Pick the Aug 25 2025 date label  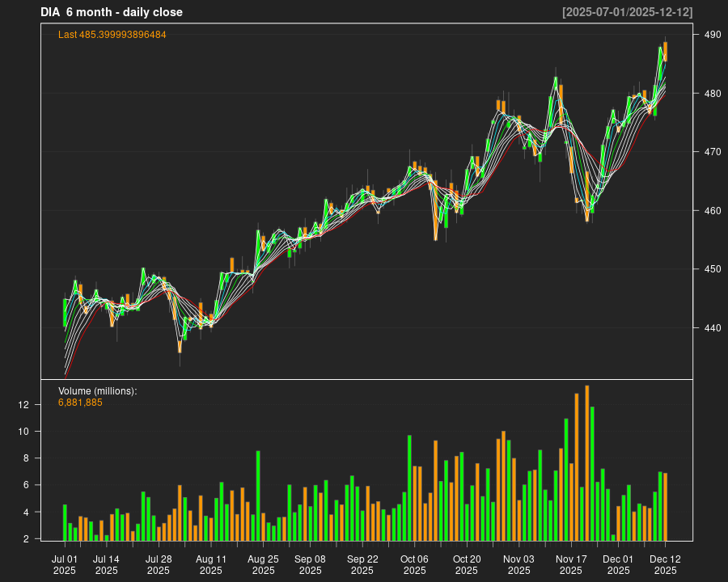coord(263,564)
